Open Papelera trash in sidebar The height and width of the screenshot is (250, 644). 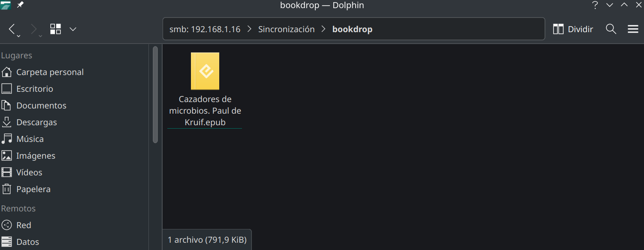pos(33,189)
